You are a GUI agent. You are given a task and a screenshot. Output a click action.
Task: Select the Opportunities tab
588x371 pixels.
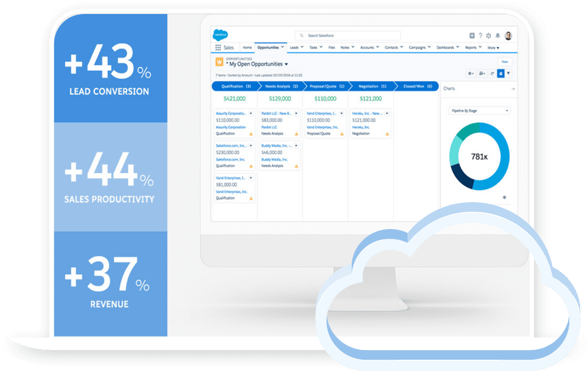pos(268,48)
